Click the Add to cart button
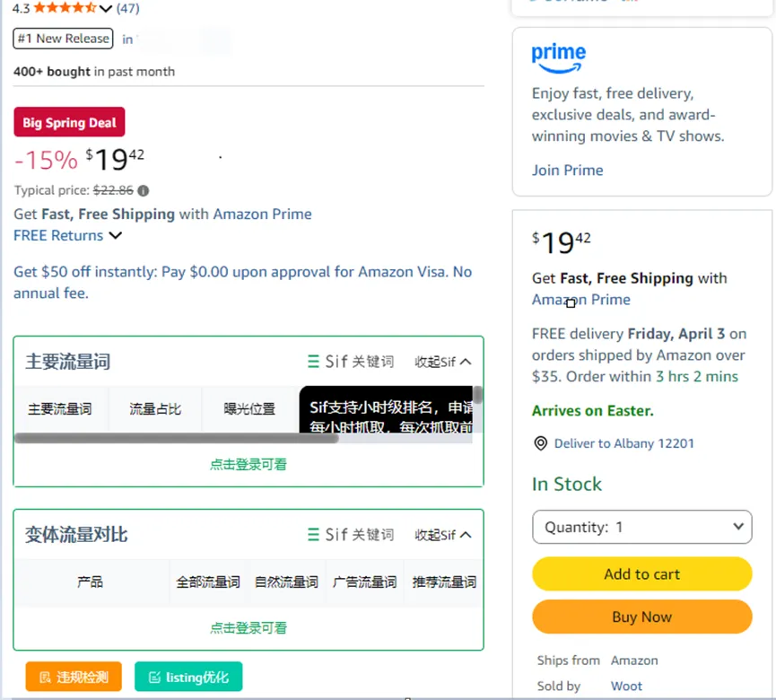Viewport: 776px width, 700px height. coord(641,574)
